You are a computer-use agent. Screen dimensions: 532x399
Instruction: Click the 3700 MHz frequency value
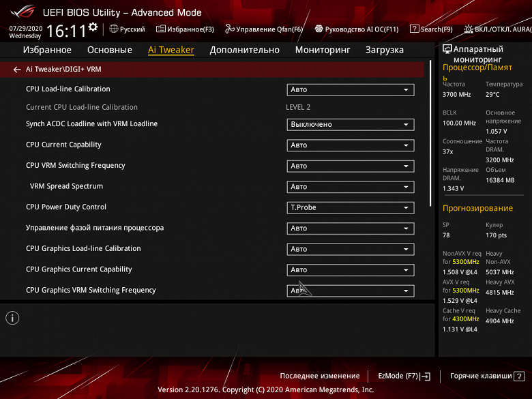tap(456, 95)
